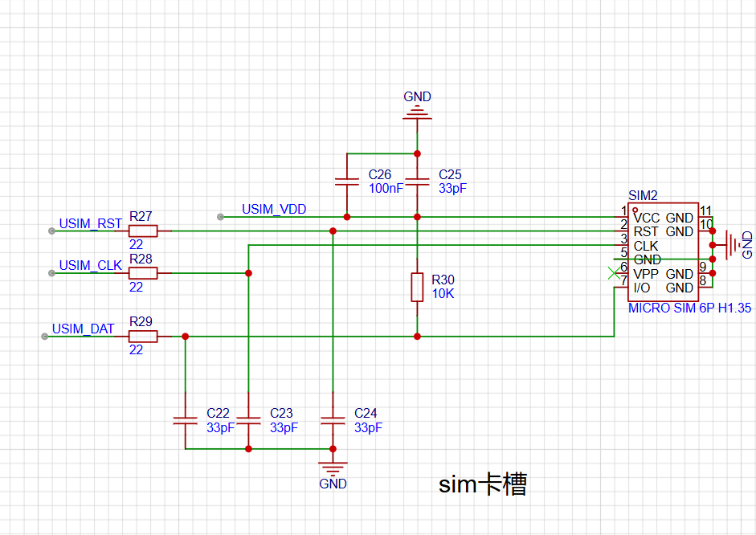
Task: Click the no-connect X marker on VPP pin
Action: pyautogui.click(x=614, y=273)
